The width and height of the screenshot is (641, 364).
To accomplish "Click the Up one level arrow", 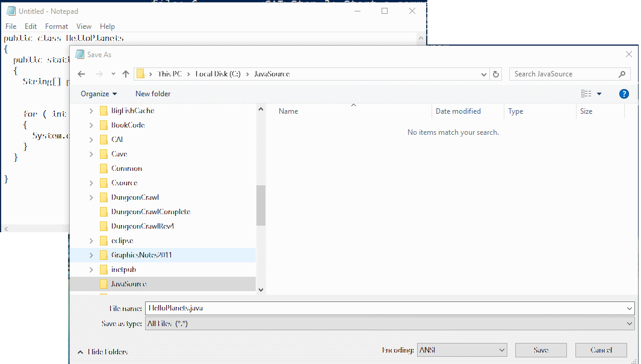I will (125, 74).
